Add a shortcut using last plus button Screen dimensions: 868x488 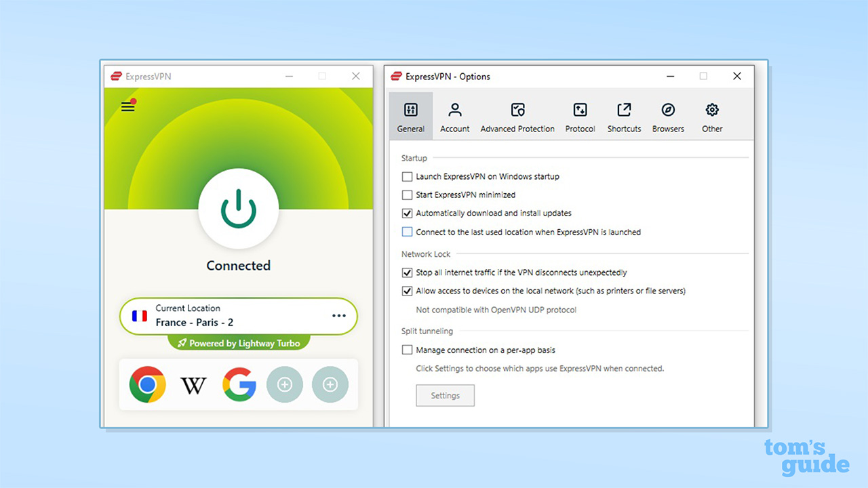click(x=330, y=384)
